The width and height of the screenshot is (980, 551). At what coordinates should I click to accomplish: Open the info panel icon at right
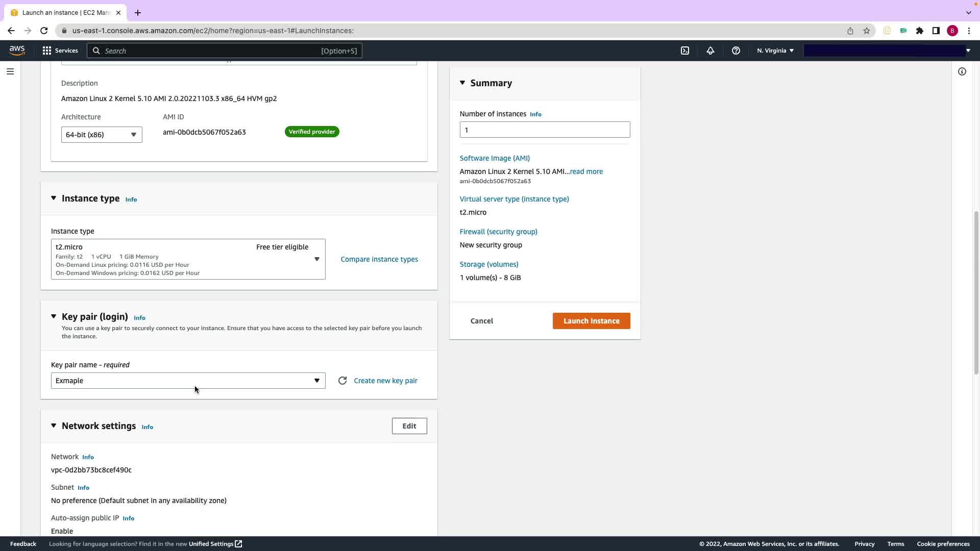[962, 71]
